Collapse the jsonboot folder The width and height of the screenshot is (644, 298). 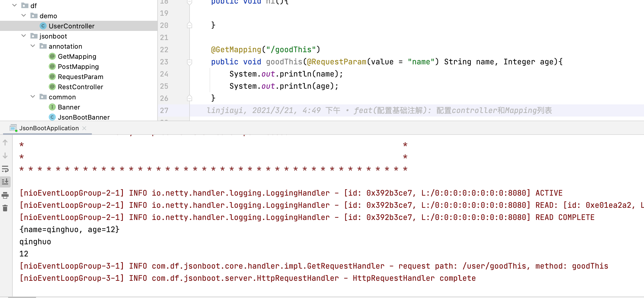(x=24, y=36)
